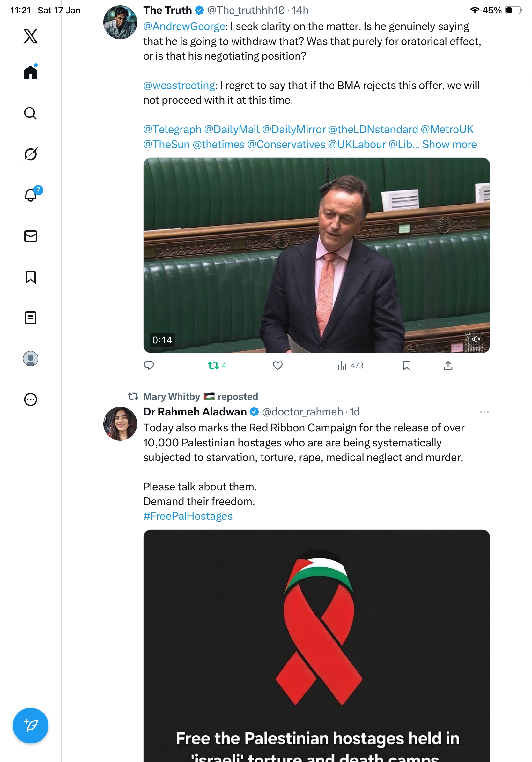Bookmark The Truth's post
This screenshot has height=762, width=532.
click(x=406, y=365)
